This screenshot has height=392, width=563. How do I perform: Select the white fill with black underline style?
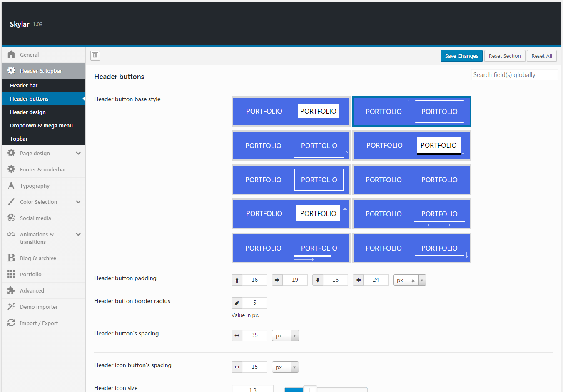coord(411,146)
